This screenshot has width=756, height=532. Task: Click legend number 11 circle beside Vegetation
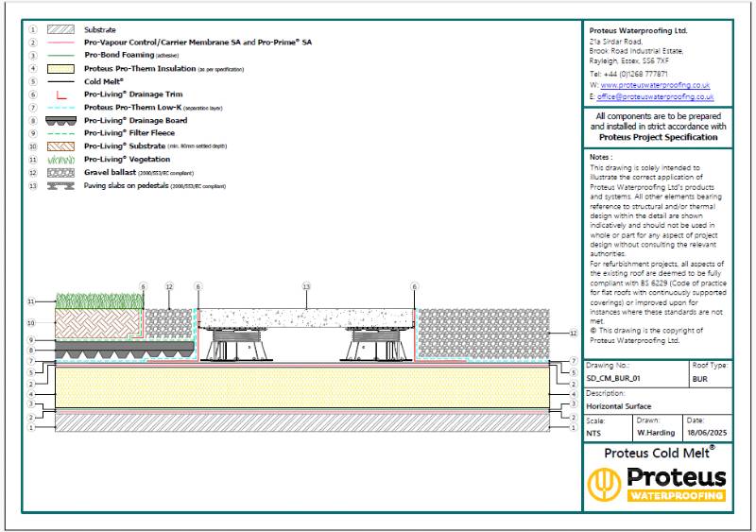point(33,159)
